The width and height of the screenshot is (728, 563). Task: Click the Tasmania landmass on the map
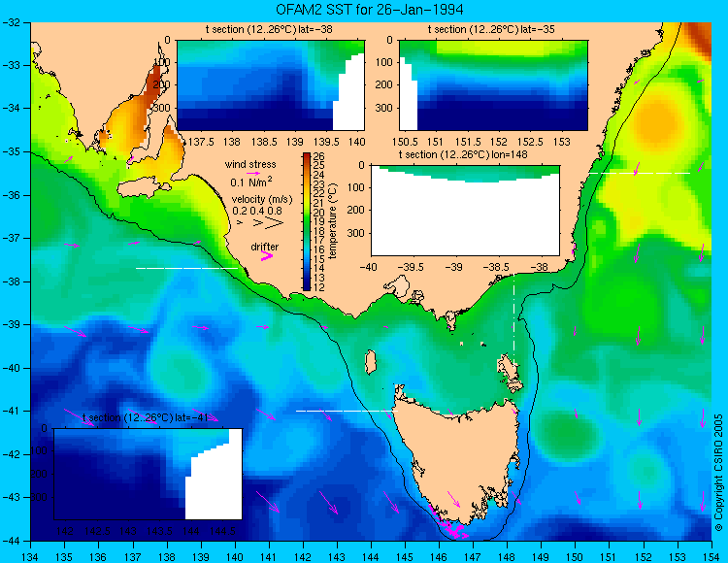point(460,457)
